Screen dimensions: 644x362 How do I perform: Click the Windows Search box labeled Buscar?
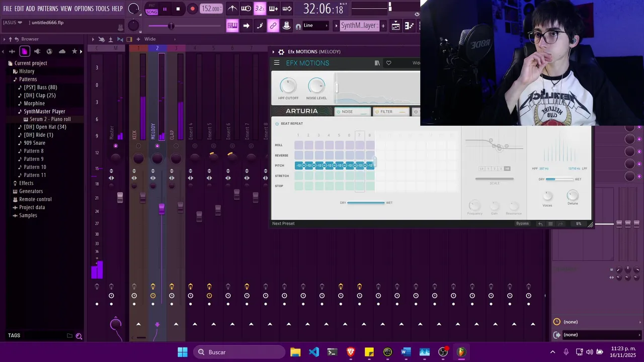pos(238,352)
